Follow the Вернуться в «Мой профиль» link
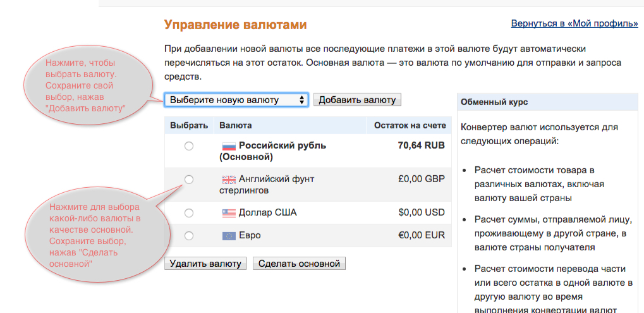 pos(574,24)
